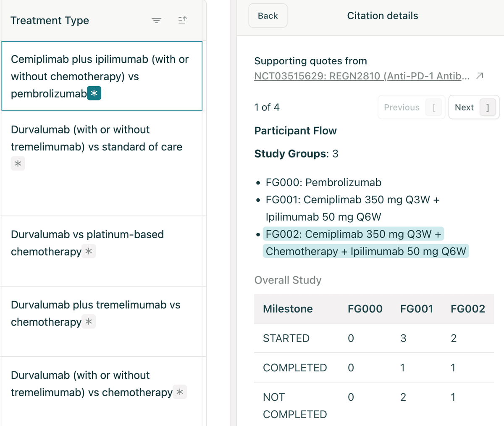The height and width of the screenshot is (426, 504).
Task: Open citation asterisk for Durvalumab (with or without tremelimumab) vs chemotherapy
Action: point(180,392)
